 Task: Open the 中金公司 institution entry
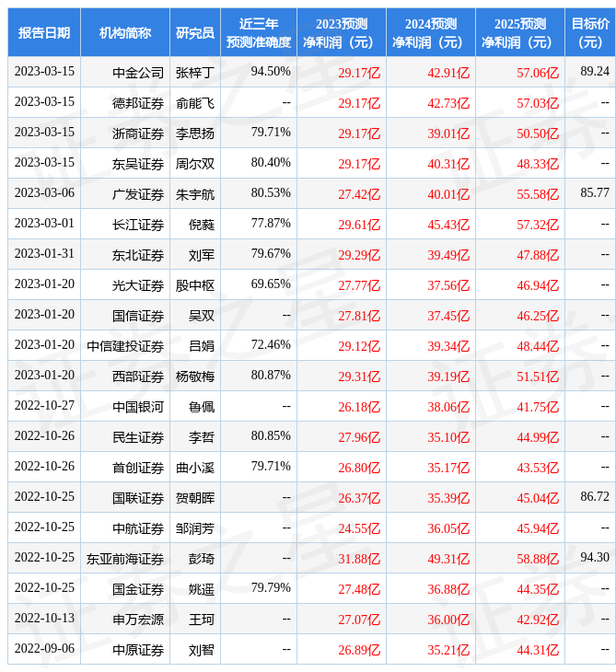pyautogui.click(x=138, y=72)
